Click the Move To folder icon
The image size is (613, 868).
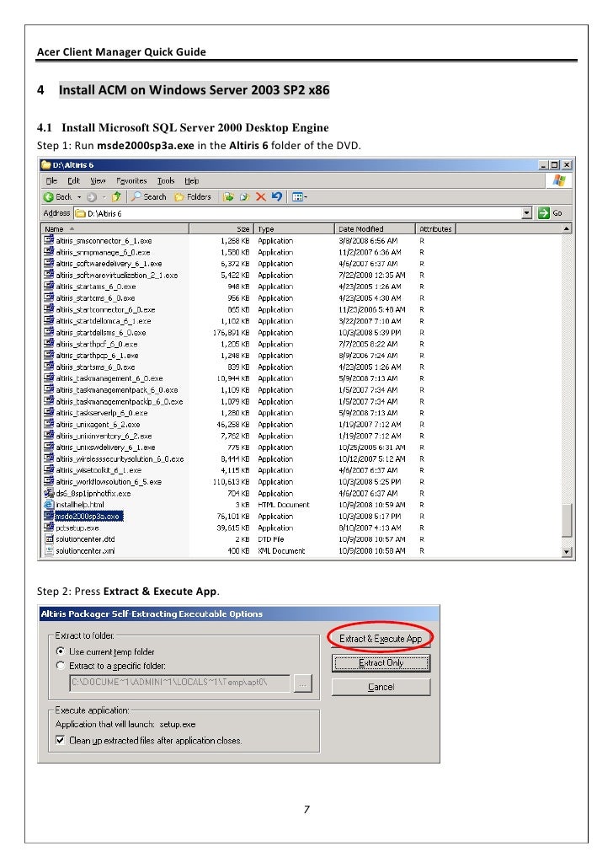pyautogui.click(x=228, y=197)
